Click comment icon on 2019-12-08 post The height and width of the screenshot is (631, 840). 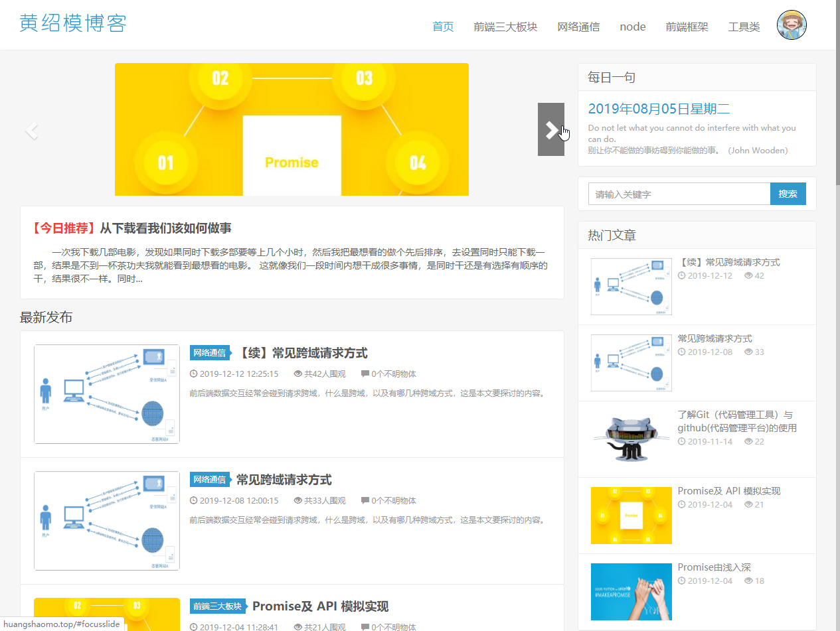point(365,501)
